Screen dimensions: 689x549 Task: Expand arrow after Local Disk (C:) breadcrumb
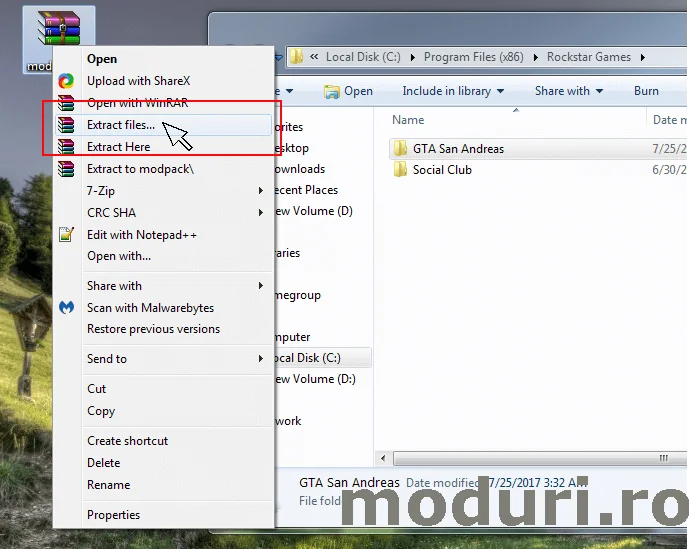[x=412, y=58]
